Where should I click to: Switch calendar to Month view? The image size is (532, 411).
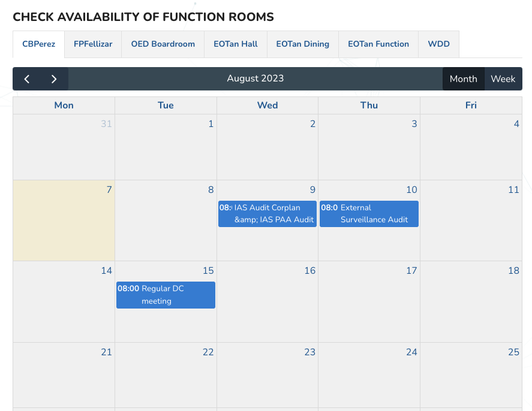[463, 79]
